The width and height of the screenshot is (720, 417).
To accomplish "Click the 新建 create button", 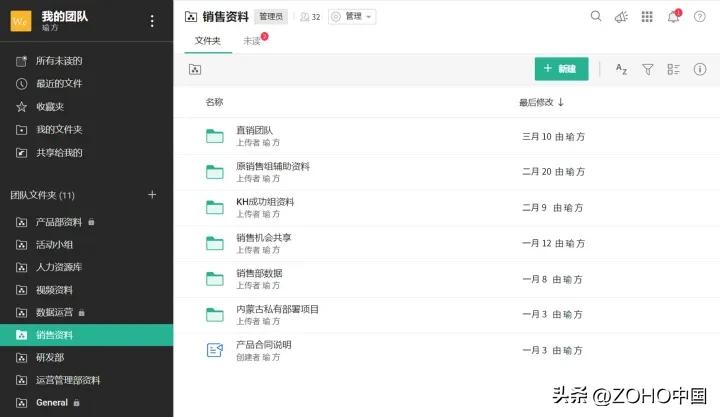I will pos(561,69).
